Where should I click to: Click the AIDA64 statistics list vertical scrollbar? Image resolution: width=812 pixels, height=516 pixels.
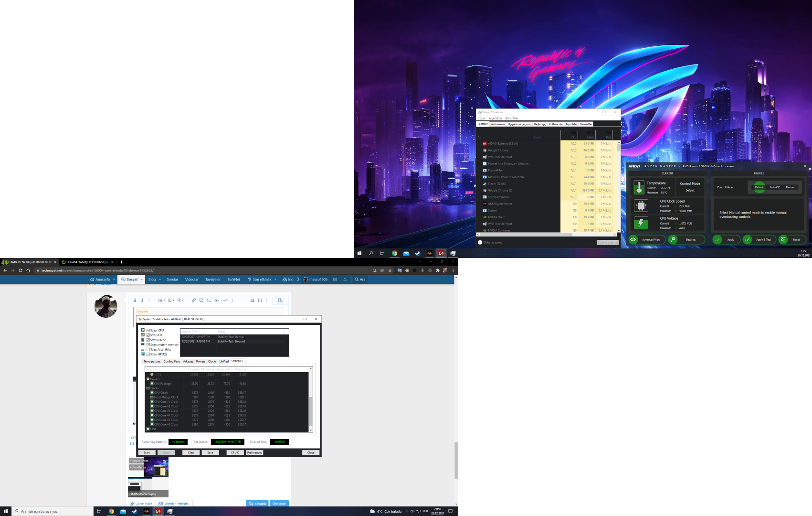point(311,399)
